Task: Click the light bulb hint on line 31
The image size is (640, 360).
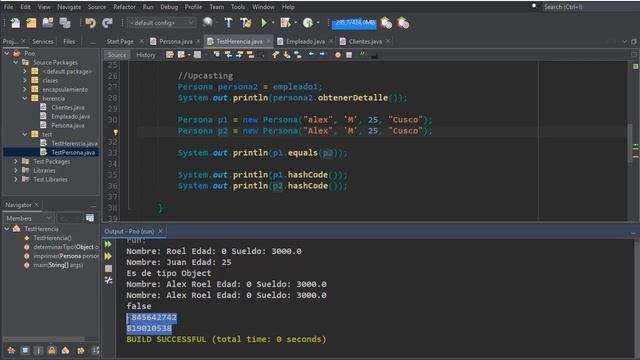Action: 116,132
